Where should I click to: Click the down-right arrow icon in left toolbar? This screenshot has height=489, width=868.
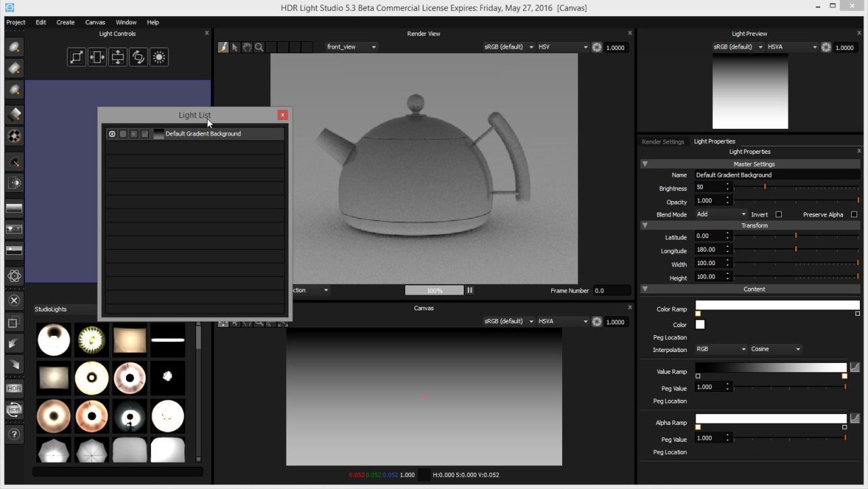14,365
